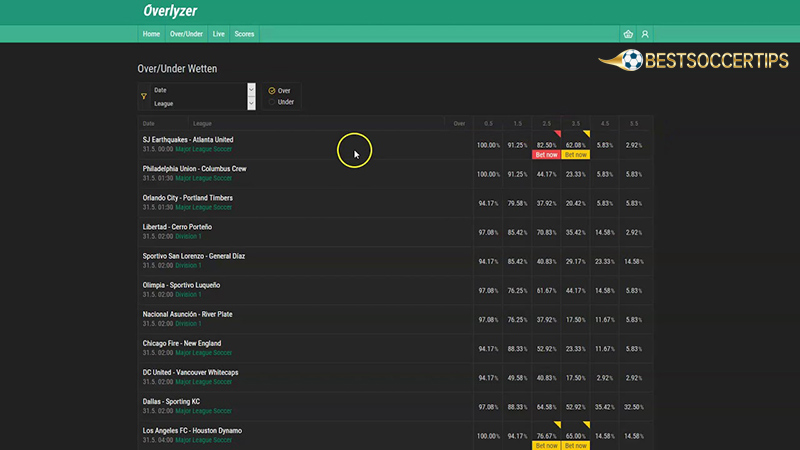Click red Bet now for SJ Earthquakes
This screenshot has width=800, height=450.
pyautogui.click(x=546, y=155)
